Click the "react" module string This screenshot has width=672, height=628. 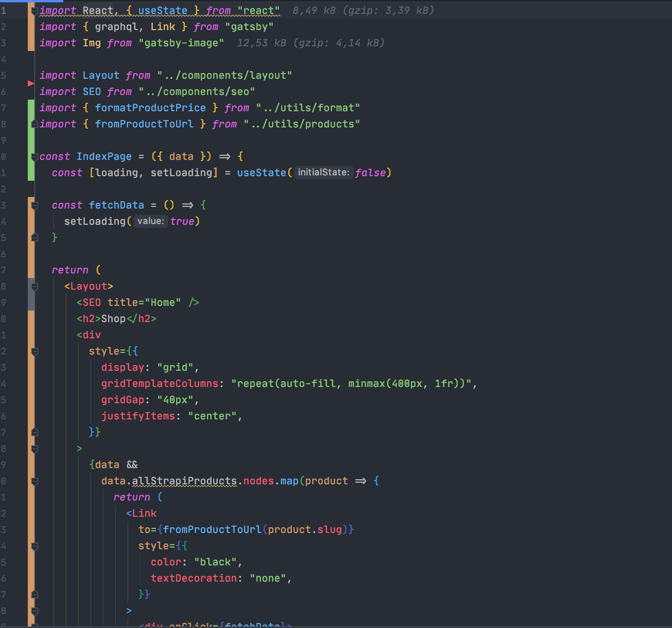pyautogui.click(x=258, y=10)
